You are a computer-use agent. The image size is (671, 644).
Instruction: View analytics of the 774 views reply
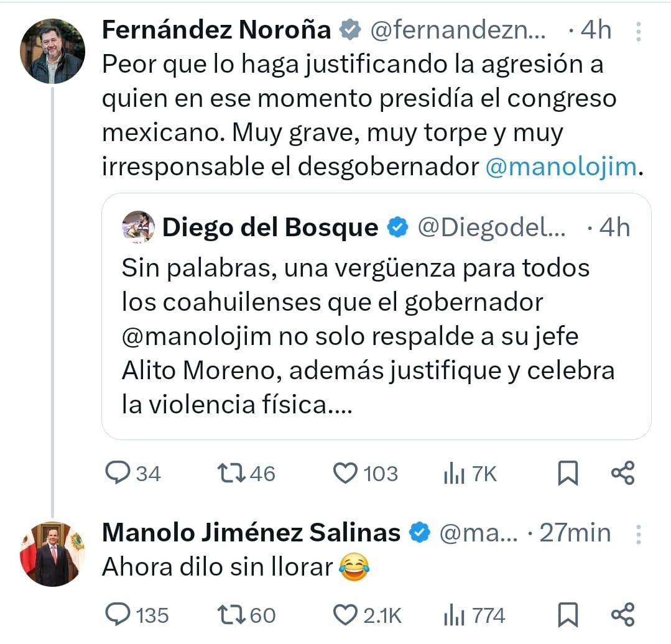tap(453, 616)
